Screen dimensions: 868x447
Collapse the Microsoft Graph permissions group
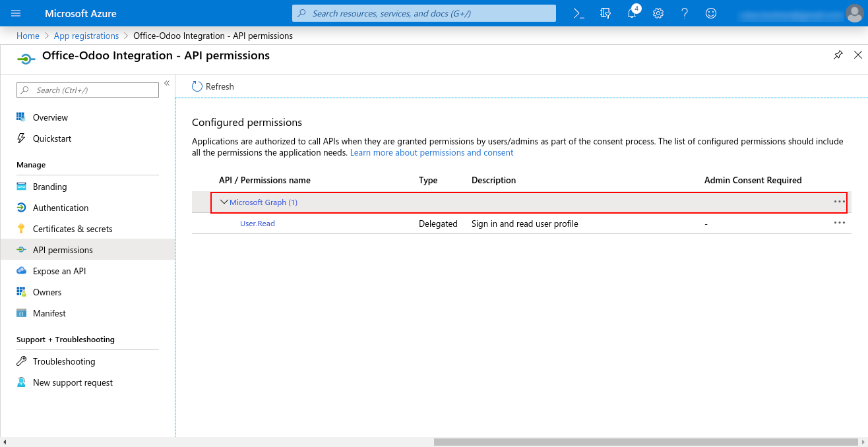(224, 202)
